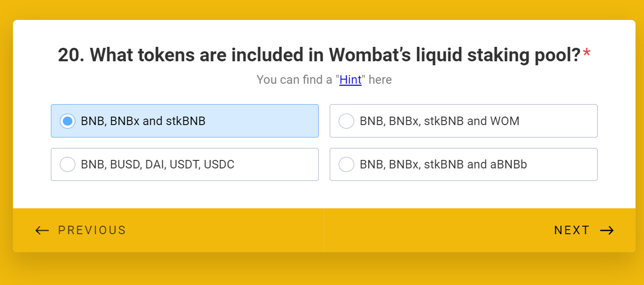Click the answer text "BNB, BUSD, DAI, USDT, USDC"

[158, 164]
